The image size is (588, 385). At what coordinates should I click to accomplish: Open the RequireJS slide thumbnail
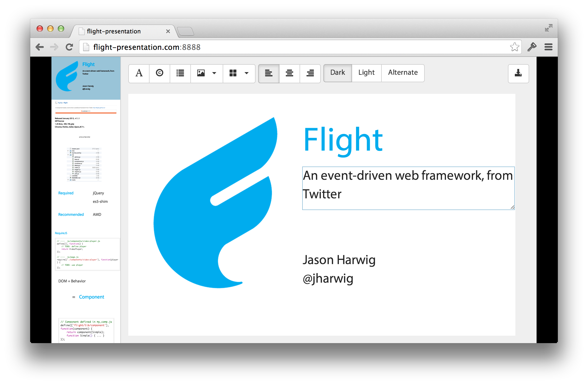click(86, 251)
